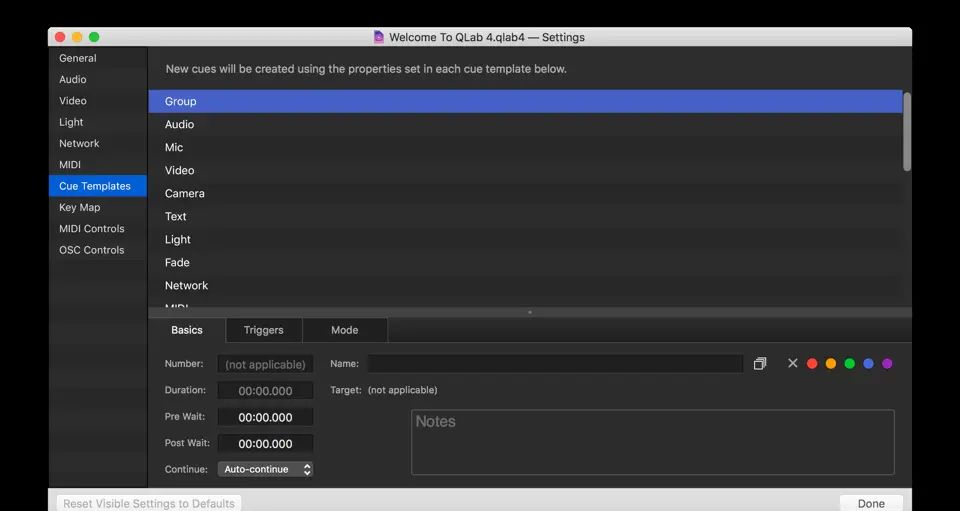Switch to the Triggers tab
Viewport: 960px width, 511px height.
click(263, 330)
